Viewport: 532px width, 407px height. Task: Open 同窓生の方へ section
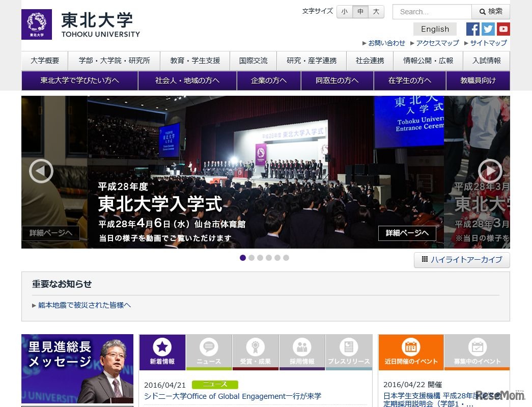337,80
